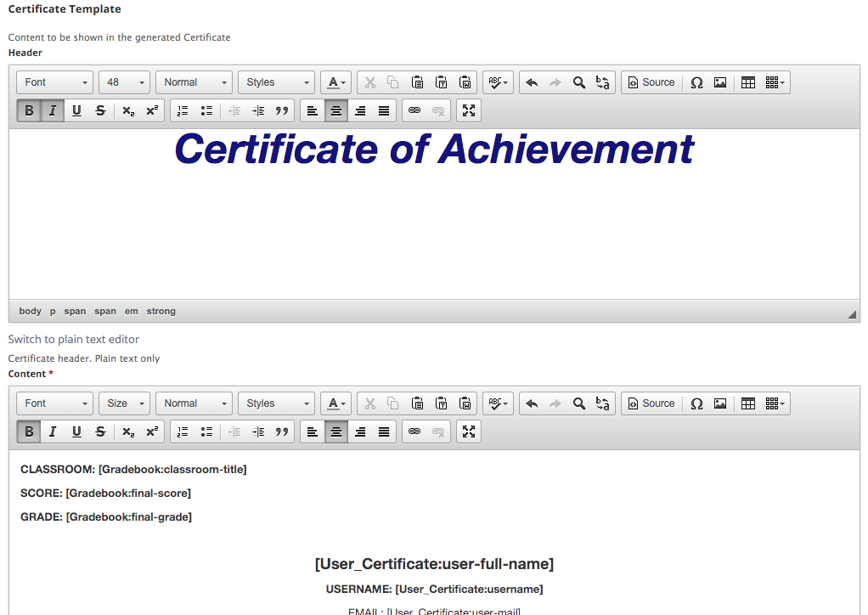Toggle Underline in the Content editor

click(76, 432)
